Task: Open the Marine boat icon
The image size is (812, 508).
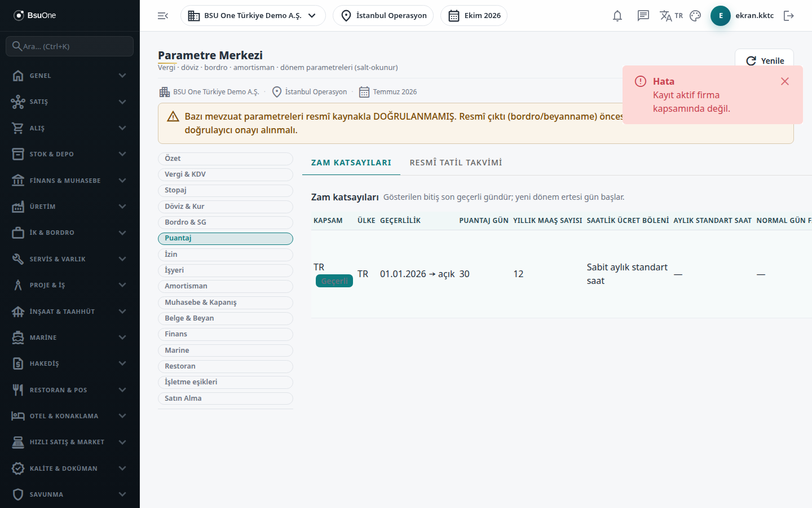Action: (x=18, y=338)
